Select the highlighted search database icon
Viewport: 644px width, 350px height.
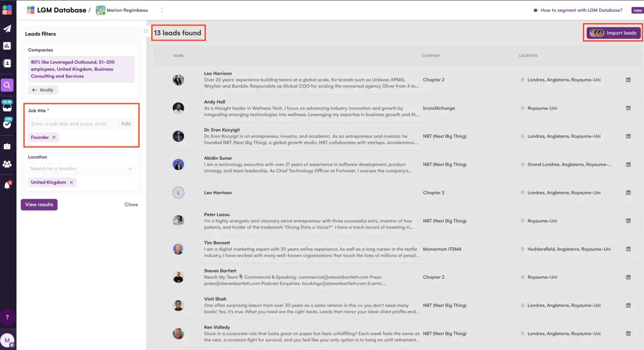tap(7, 85)
